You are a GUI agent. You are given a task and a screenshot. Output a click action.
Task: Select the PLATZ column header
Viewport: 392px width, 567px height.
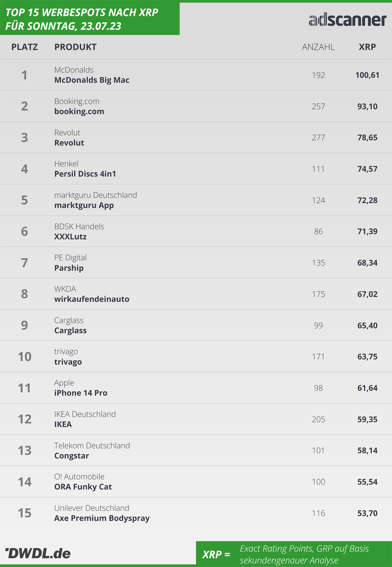tap(24, 47)
